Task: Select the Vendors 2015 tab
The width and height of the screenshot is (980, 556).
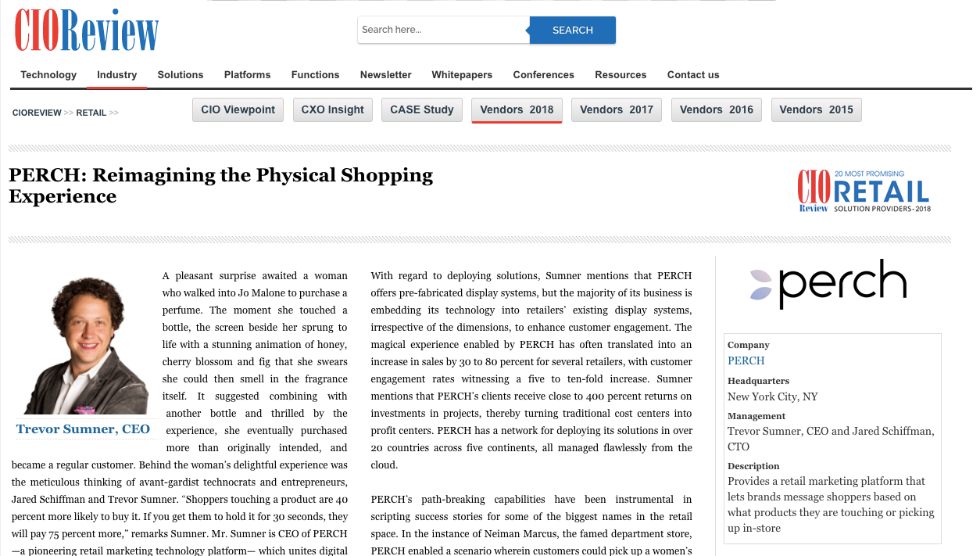Action: pyautogui.click(x=817, y=109)
